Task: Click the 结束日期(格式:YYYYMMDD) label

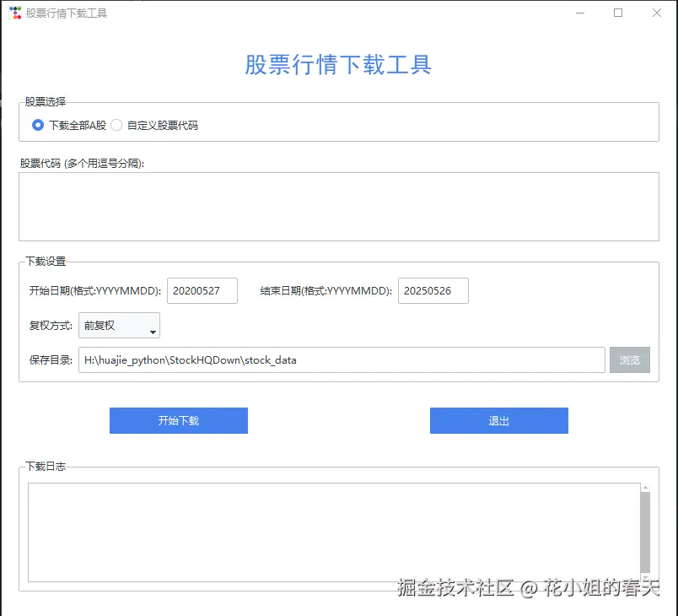Action: coord(326,290)
